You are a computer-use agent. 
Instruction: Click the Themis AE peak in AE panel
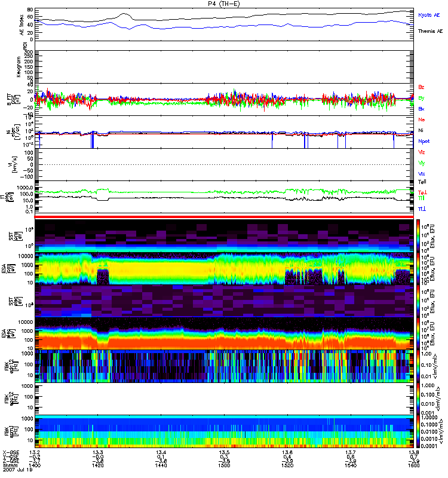point(124,13)
